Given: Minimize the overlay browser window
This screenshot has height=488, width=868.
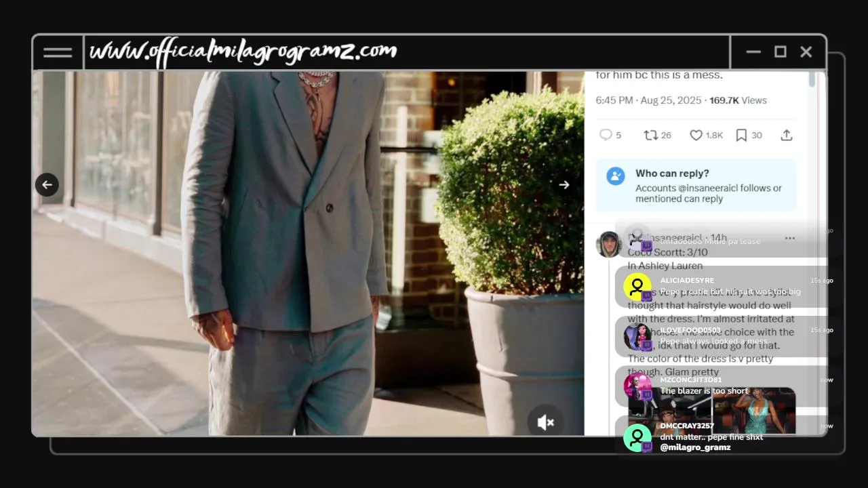Looking at the screenshot, I should pyautogui.click(x=753, y=52).
